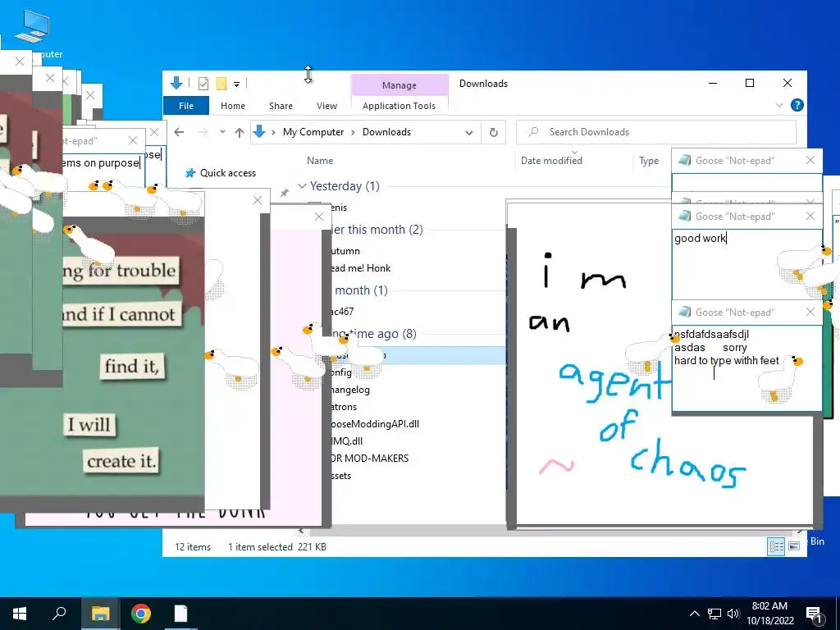Click File Explorer on the taskbar
The height and width of the screenshot is (630, 840).
[x=100, y=614]
